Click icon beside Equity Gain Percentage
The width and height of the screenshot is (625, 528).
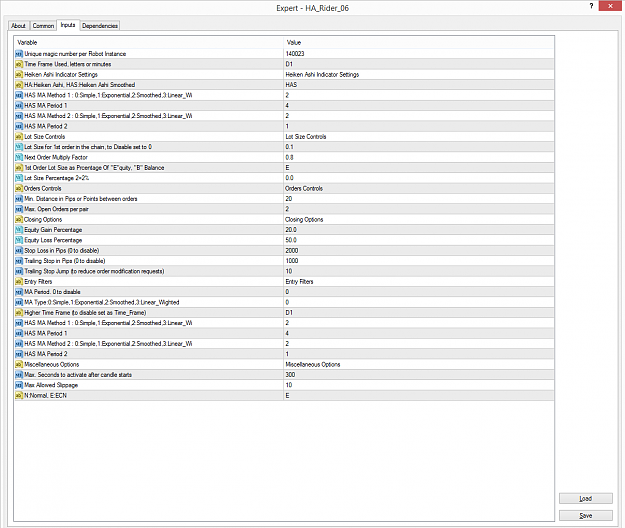pos(19,230)
